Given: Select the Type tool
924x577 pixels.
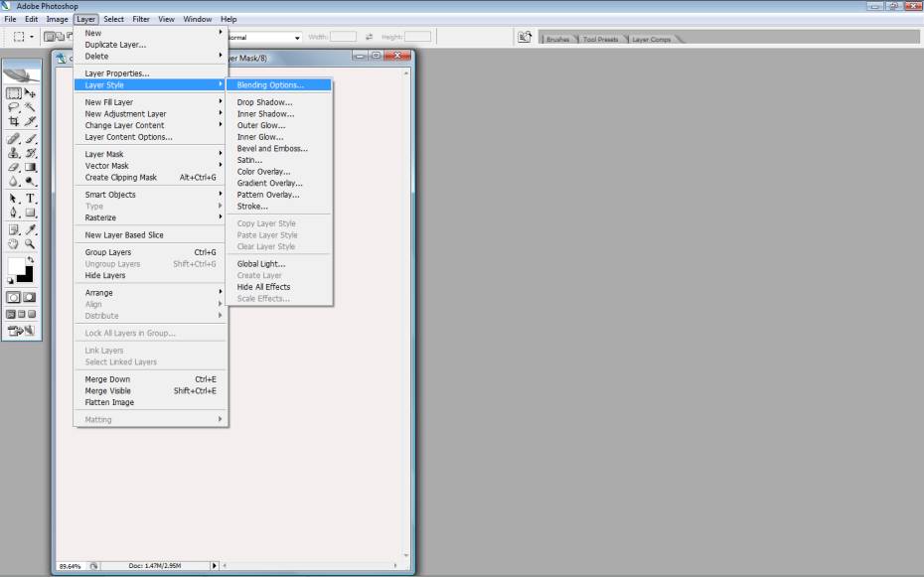Looking at the screenshot, I should 30,199.
